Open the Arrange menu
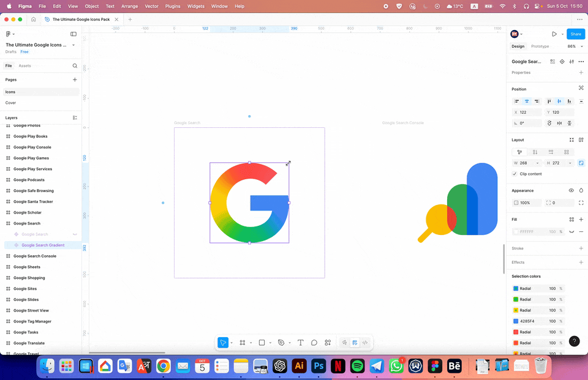Viewport: 588px width, 380px height. (x=129, y=6)
